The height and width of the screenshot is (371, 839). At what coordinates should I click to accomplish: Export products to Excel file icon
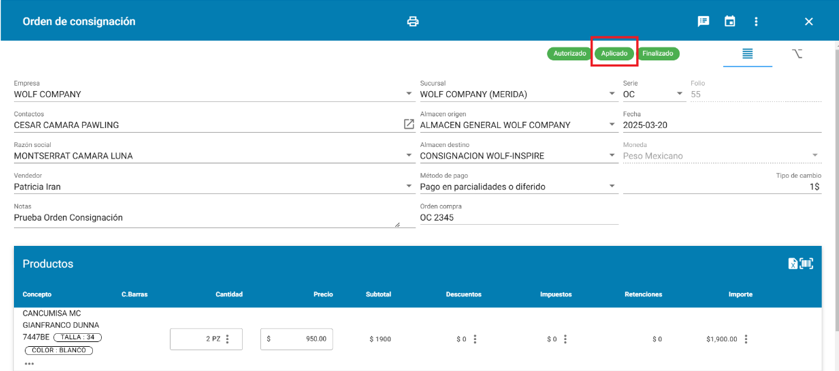pos(793,263)
